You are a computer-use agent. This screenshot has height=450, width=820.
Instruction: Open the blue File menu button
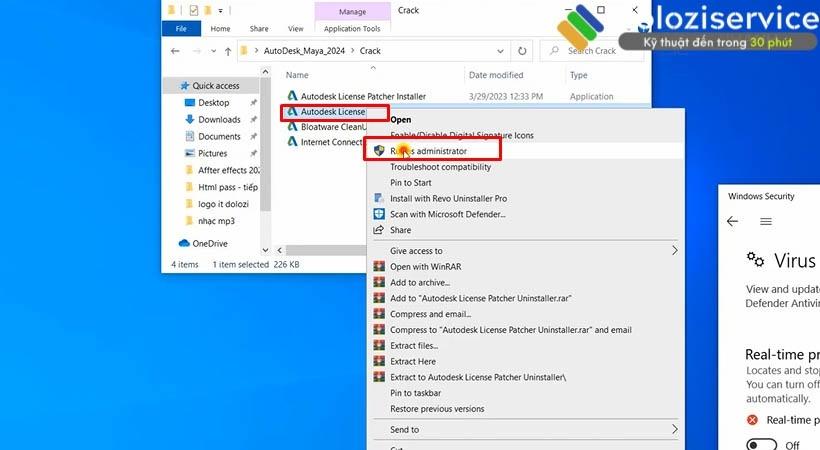tap(182, 29)
